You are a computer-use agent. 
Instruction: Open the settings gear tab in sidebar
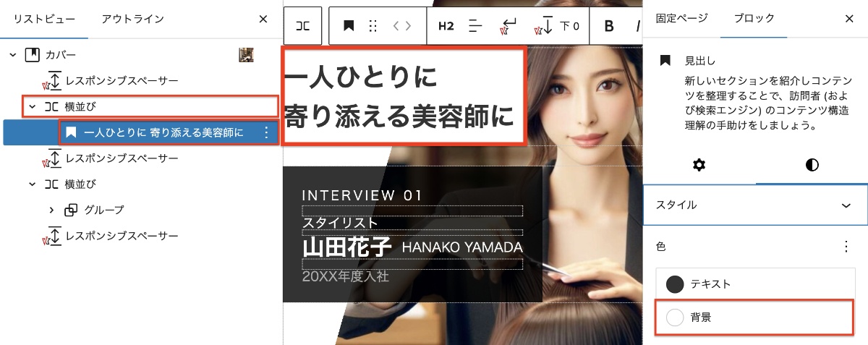point(698,165)
